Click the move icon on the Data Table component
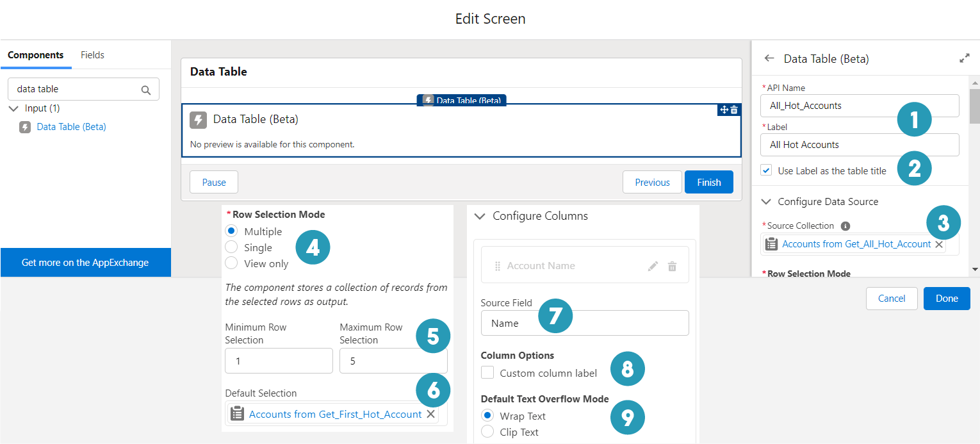Viewport: 980px width, 444px height. point(726,110)
